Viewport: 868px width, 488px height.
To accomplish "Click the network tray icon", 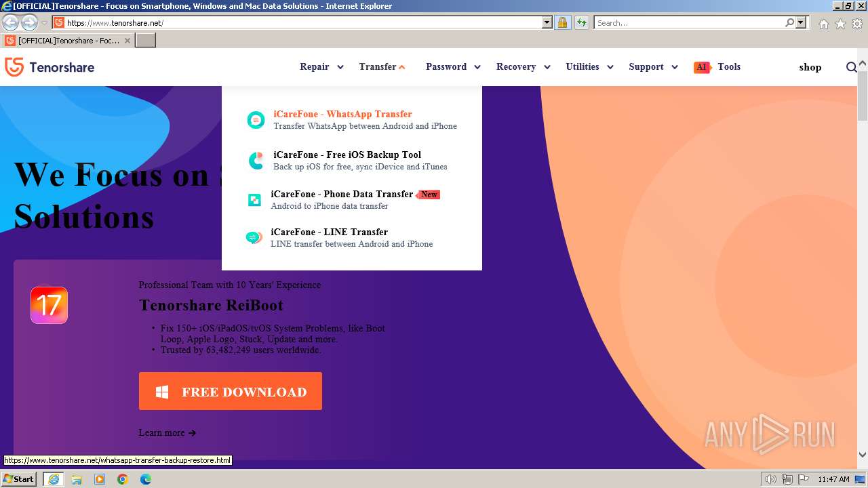I will (787, 479).
